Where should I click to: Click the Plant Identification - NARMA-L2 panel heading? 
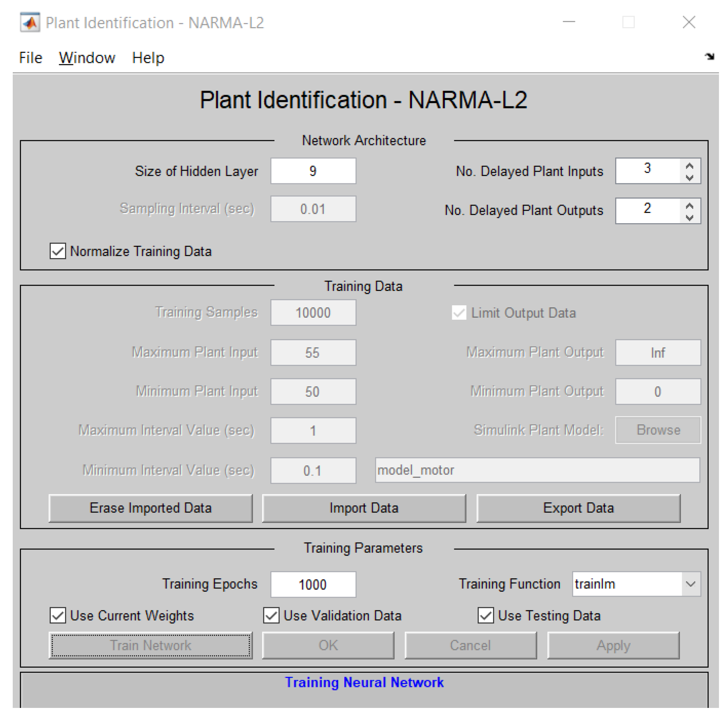[364, 100]
